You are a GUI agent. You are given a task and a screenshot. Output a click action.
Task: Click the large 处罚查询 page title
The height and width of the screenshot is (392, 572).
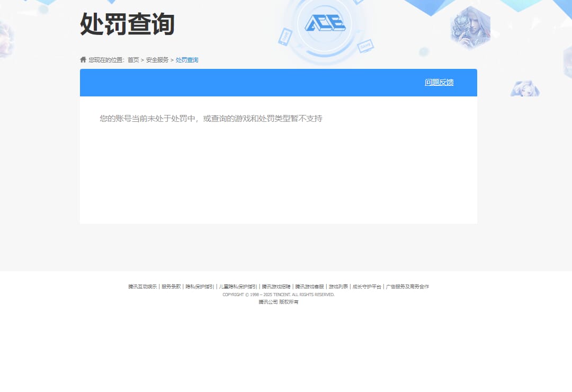(x=127, y=24)
